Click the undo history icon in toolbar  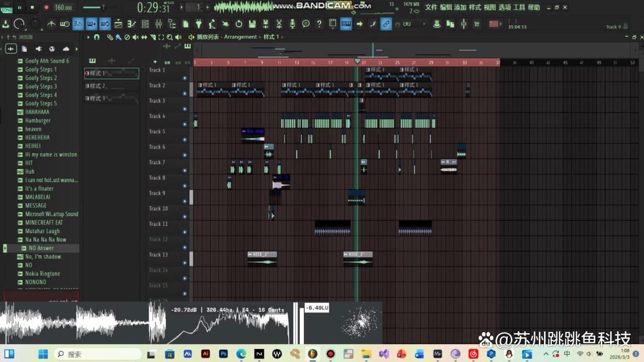coord(239,24)
